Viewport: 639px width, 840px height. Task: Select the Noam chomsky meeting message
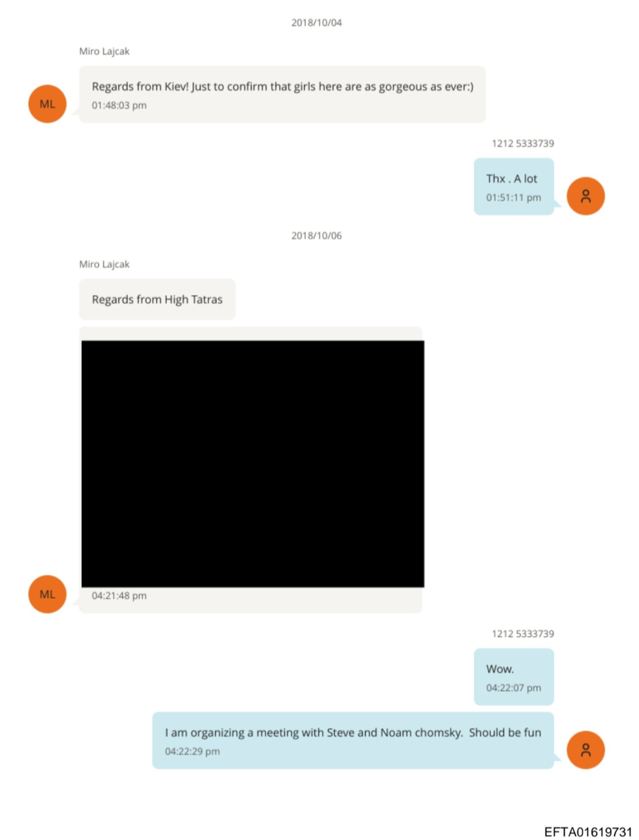point(353,740)
